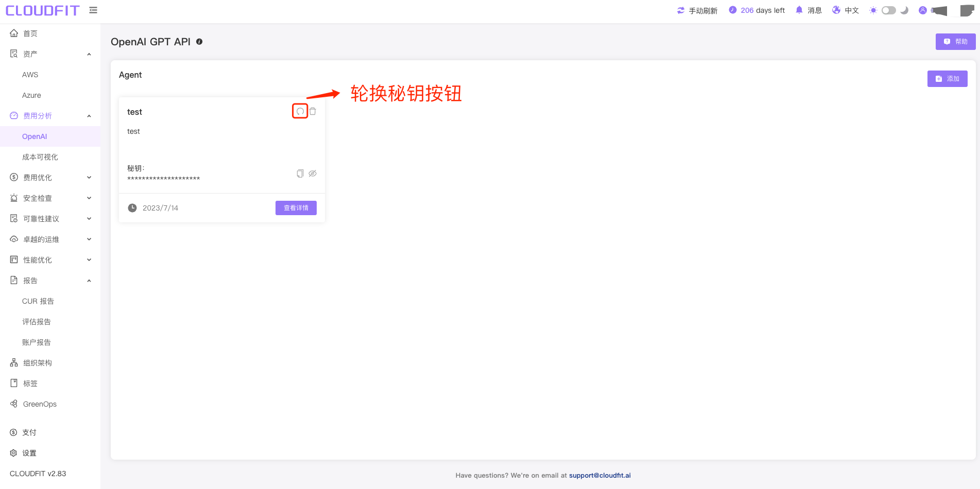The width and height of the screenshot is (980, 489).
Task: Copy the secret key
Action: tap(300, 173)
